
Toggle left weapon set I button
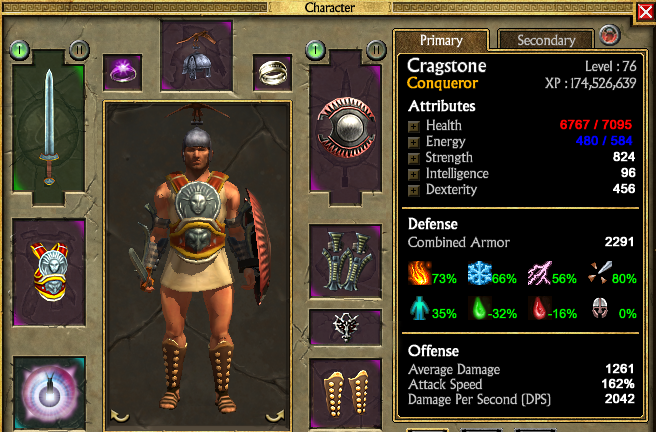click(x=19, y=50)
